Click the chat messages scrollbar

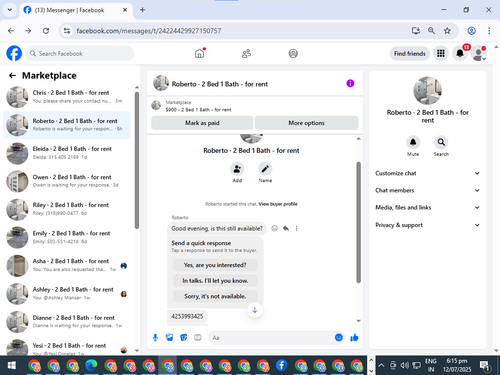(x=359, y=222)
